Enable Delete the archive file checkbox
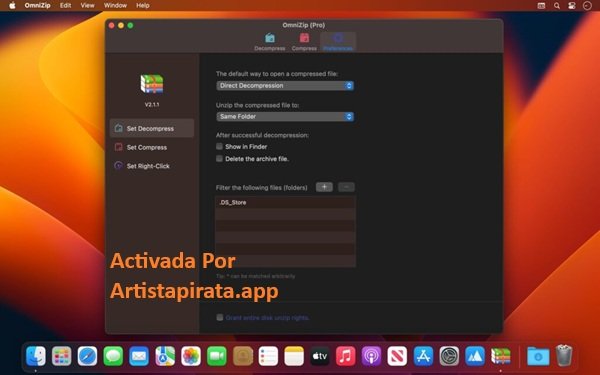Image resolution: width=600 pixels, height=375 pixels. (219, 158)
